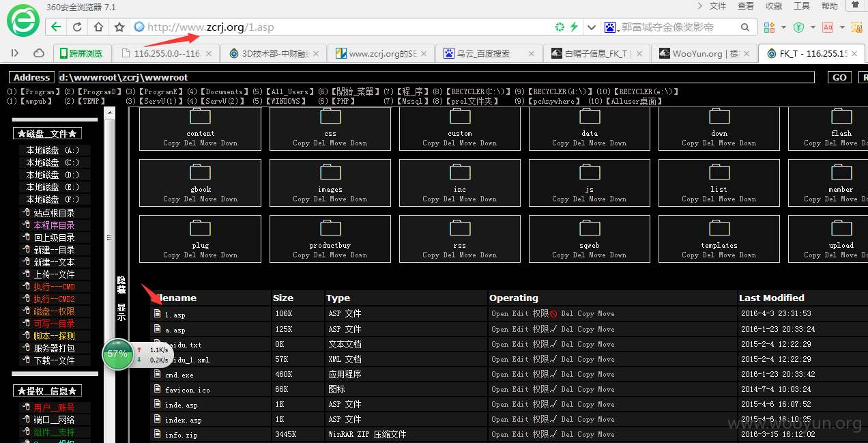Select the 乌云_百度搜索 tab

coord(489,53)
